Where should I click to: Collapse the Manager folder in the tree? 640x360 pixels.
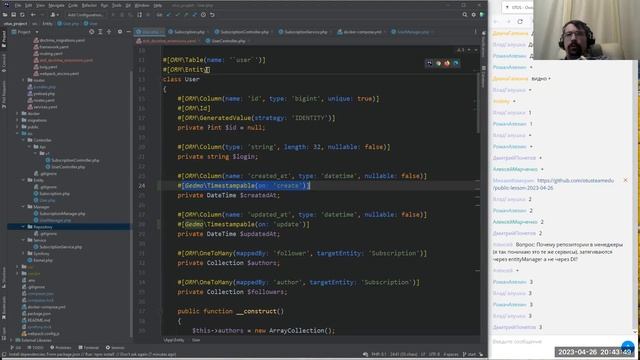click(24, 207)
